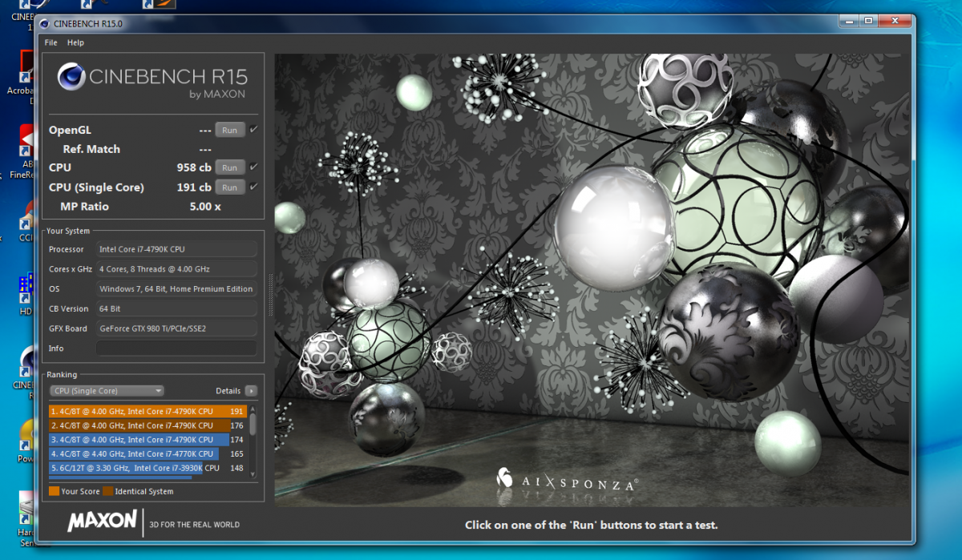Select ranking row 4 with the i7-4770K CPU
This screenshot has width=962, height=560.
pos(148,454)
